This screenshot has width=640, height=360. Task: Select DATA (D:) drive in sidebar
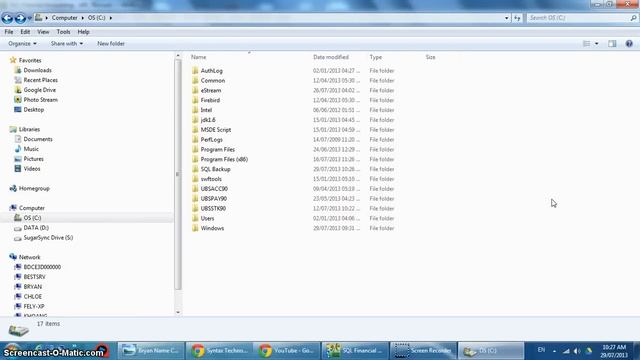tap(36, 228)
